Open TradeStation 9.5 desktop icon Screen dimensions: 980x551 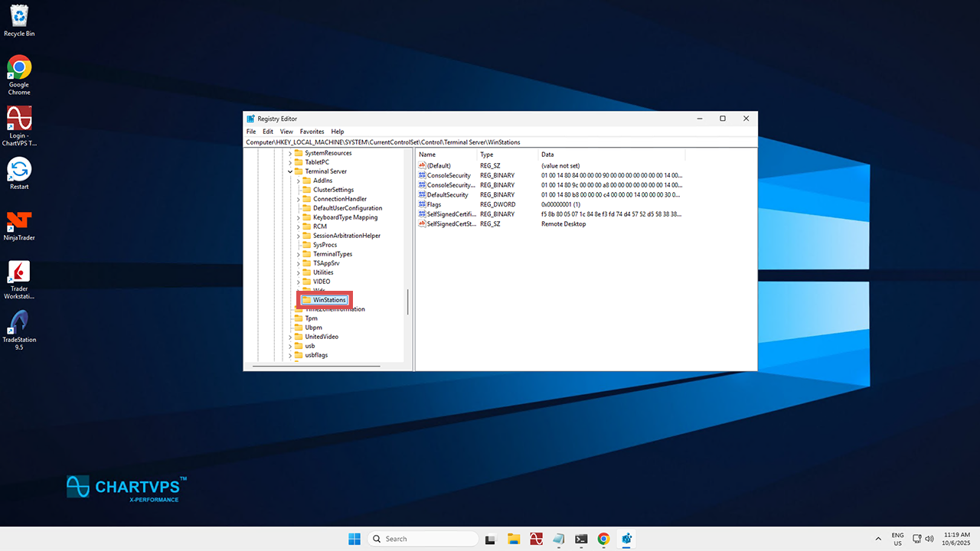pos(19,322)
